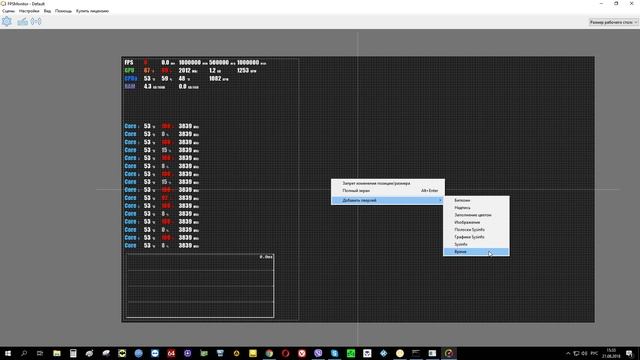
Task: Show hidden tray icons chevron
Action: point(568,353)
